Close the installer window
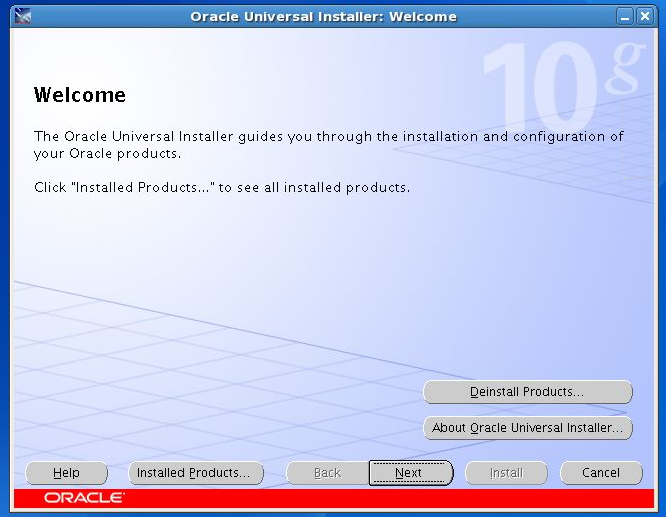The image size is (666, 517). click(x=645, y=17)
